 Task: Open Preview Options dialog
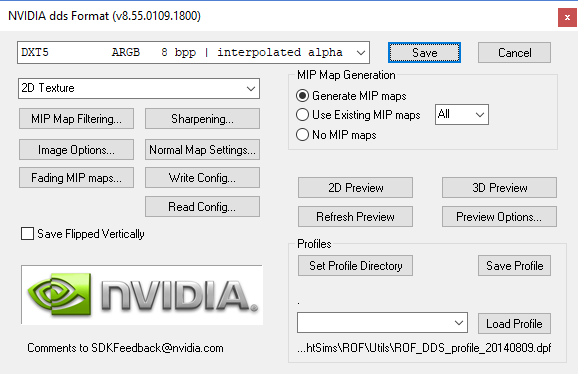tap(499, 216)
